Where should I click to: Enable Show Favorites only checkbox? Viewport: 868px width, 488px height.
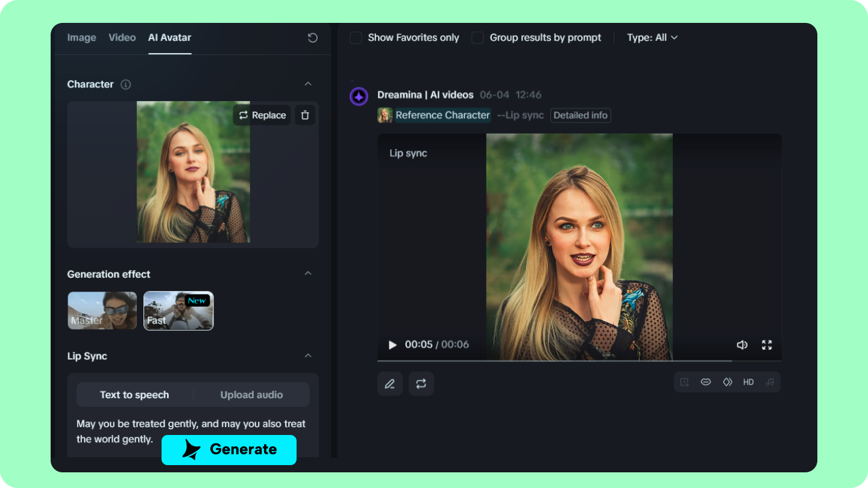click(x=356, y=38)
